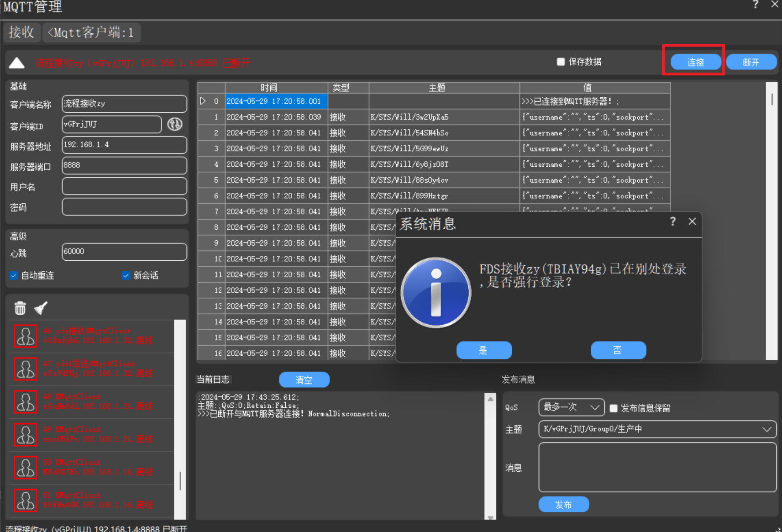Select the cell 'K/SYS/Will/5G99ewUz'

click(444, 148)
